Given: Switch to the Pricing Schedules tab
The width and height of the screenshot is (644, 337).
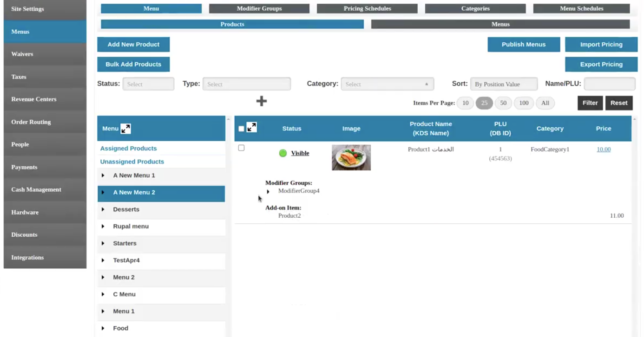Looking at the screenshot, I should tap(367, 8).
